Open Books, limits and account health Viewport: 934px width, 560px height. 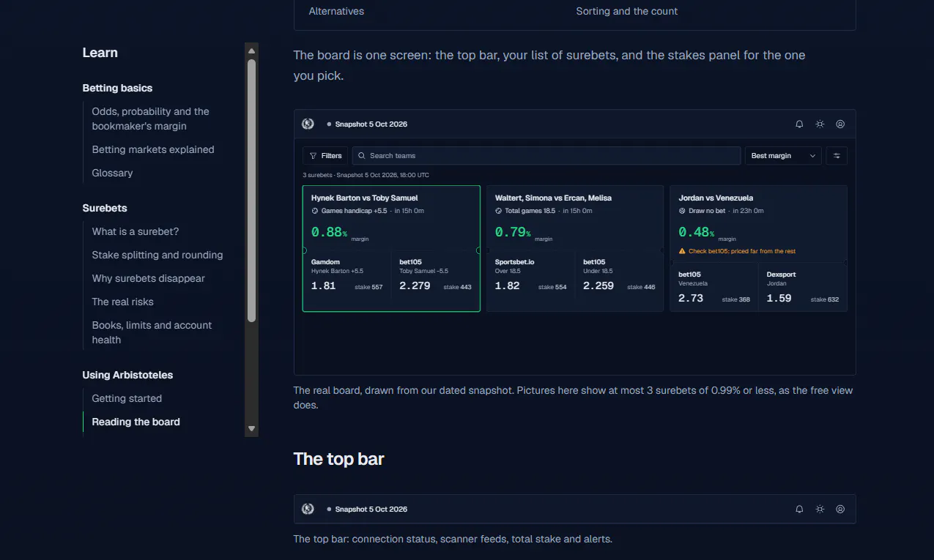coord(152,332)
